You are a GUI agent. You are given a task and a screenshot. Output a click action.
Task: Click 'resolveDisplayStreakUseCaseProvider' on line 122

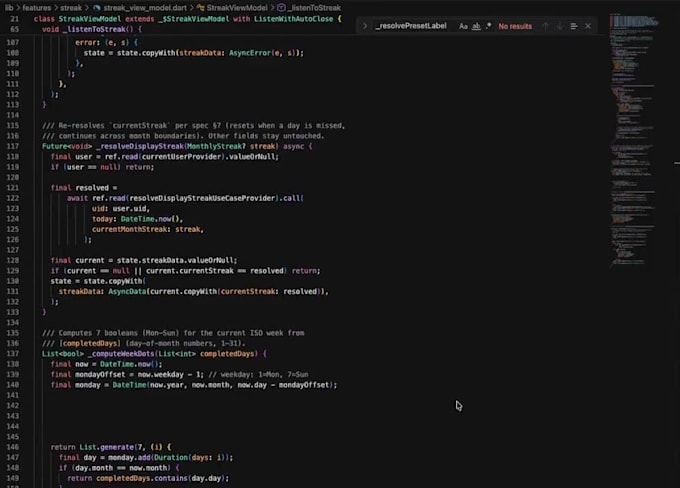click(202, 198)
